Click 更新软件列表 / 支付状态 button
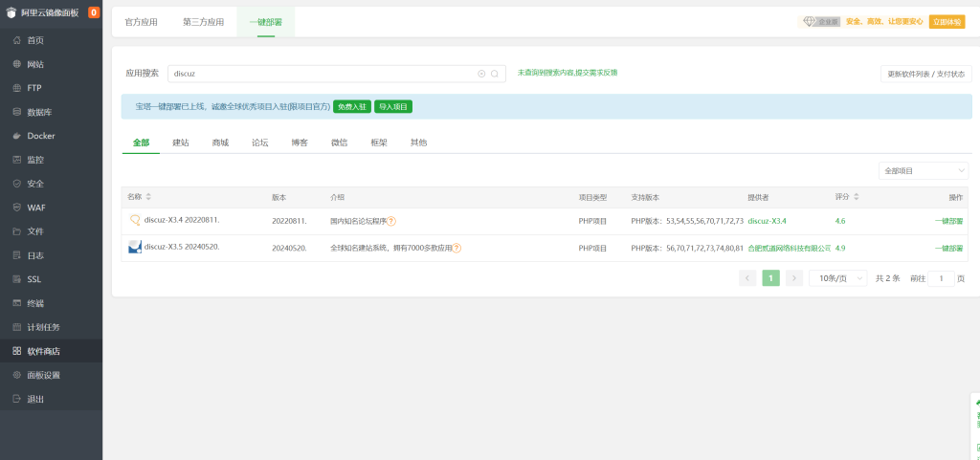980x460 pixels. 926,74
